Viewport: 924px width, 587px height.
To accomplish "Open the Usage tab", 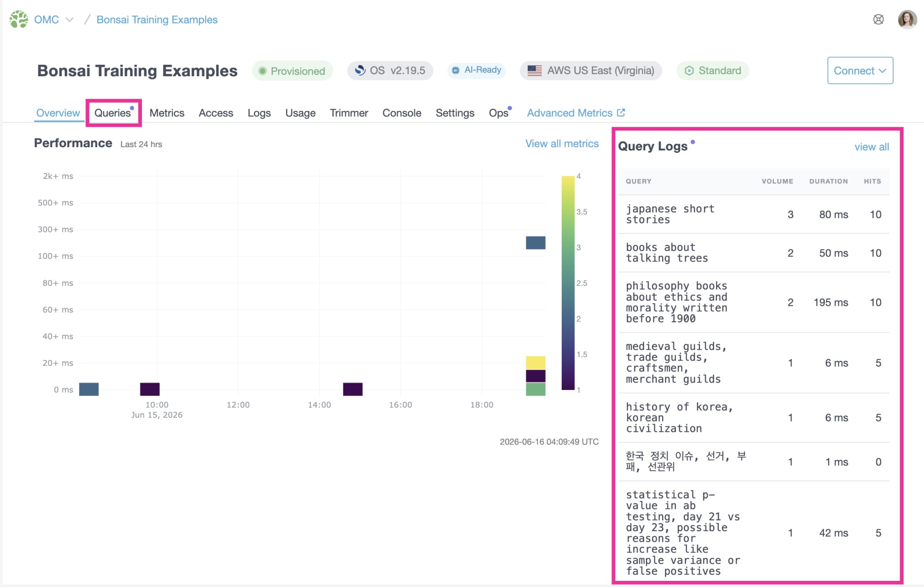I will (300, 113).
